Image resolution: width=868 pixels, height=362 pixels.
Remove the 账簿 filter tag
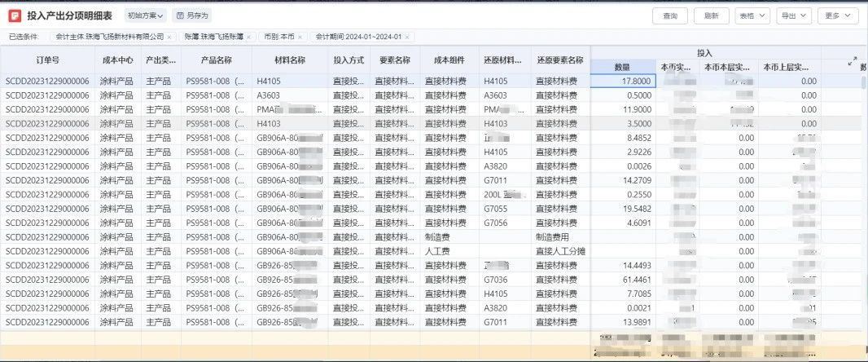248,37
